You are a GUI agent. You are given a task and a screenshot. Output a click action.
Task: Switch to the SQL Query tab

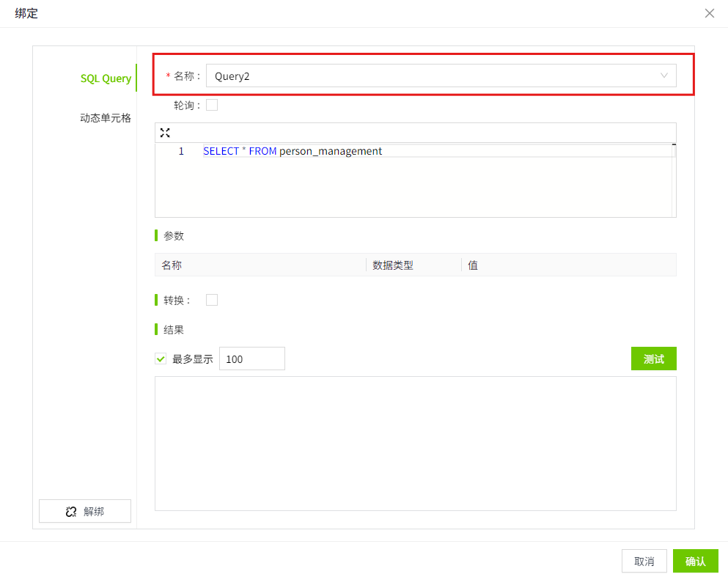pyautogui.click(x=106, y=78)
